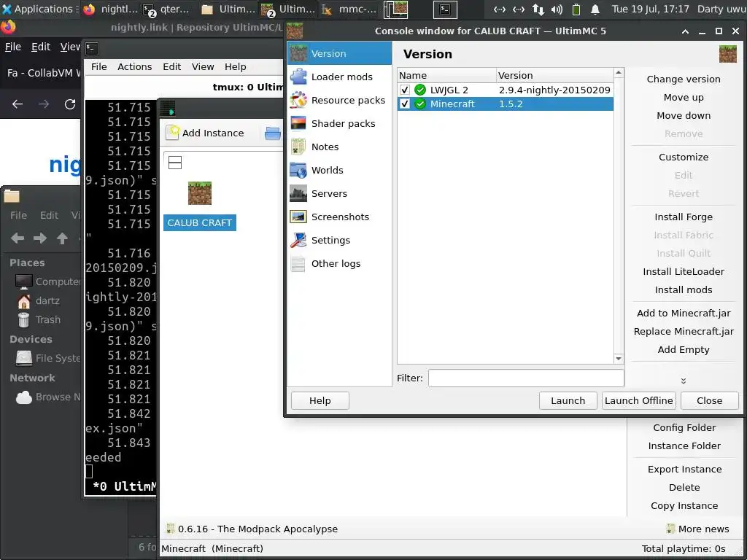Expand more actions chevron below Add Empty

(683, 381)
